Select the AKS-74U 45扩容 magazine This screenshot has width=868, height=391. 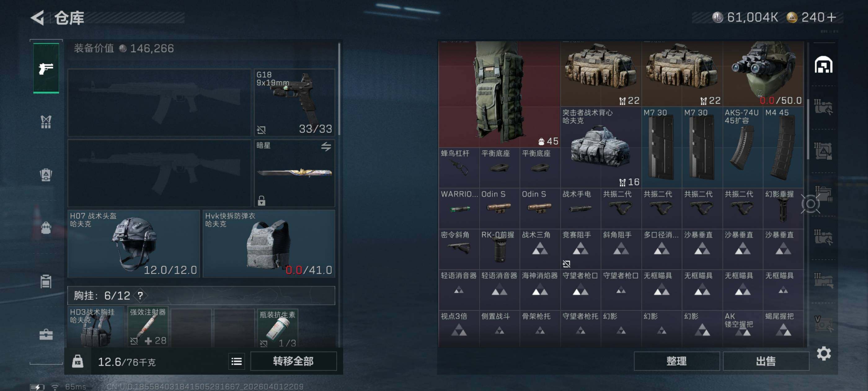click(x=743, y=147)
